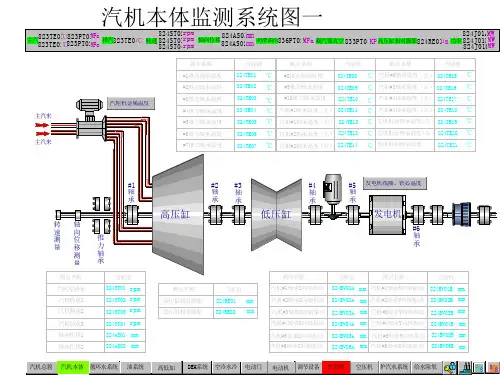Open the 发电机线圈、铁芯温度 button

point(395,183)
